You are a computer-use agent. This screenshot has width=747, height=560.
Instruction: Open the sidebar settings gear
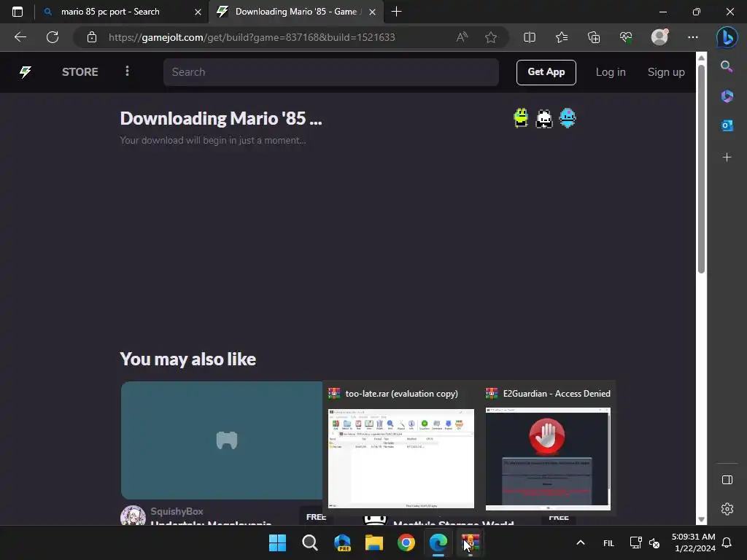click(727, 509)
